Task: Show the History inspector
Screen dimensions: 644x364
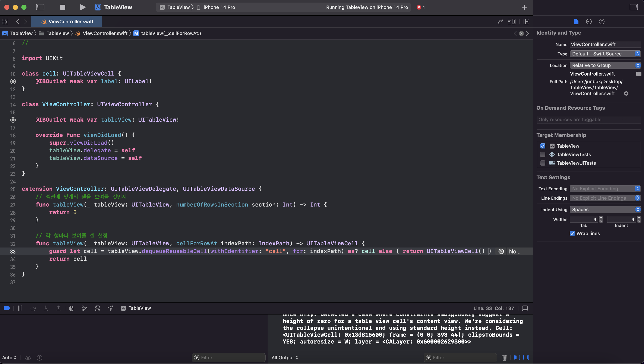Action: click(589, 22)
